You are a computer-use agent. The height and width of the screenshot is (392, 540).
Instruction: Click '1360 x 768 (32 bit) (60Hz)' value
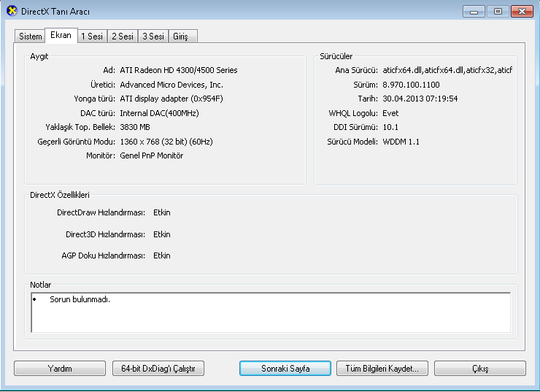166,142
